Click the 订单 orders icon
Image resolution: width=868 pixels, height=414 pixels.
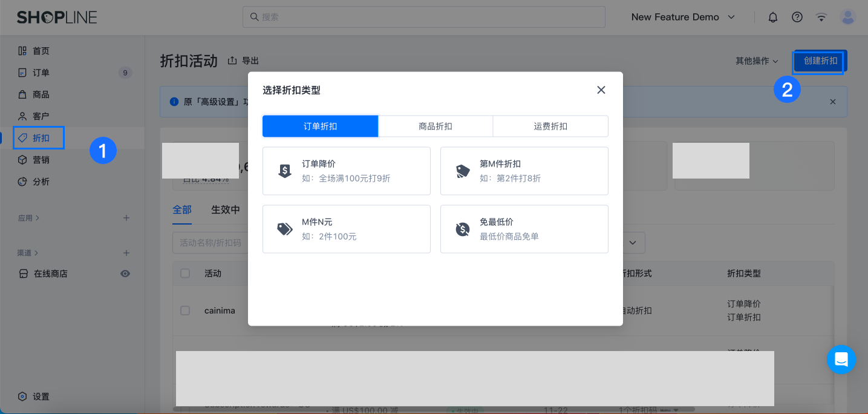(22, 73)
